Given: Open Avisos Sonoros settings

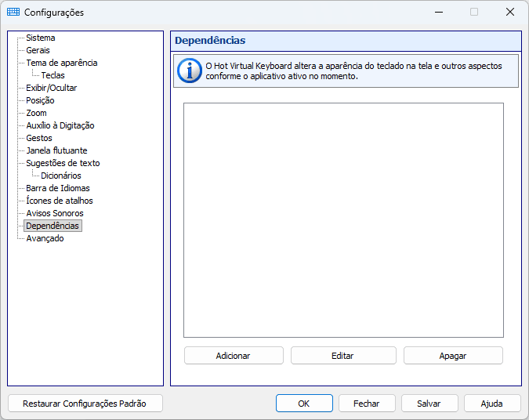Looking at the screenshot, I should tap(55, 213).
